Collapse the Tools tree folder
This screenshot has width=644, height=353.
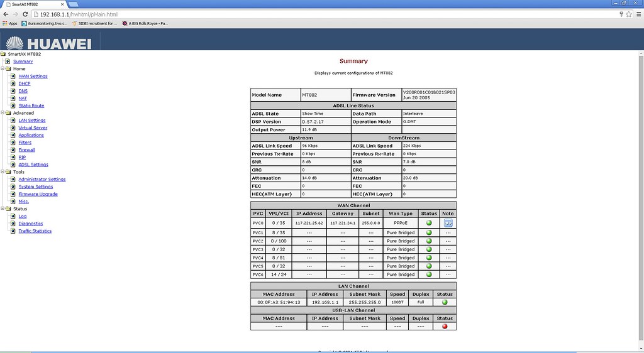point(3,171)
